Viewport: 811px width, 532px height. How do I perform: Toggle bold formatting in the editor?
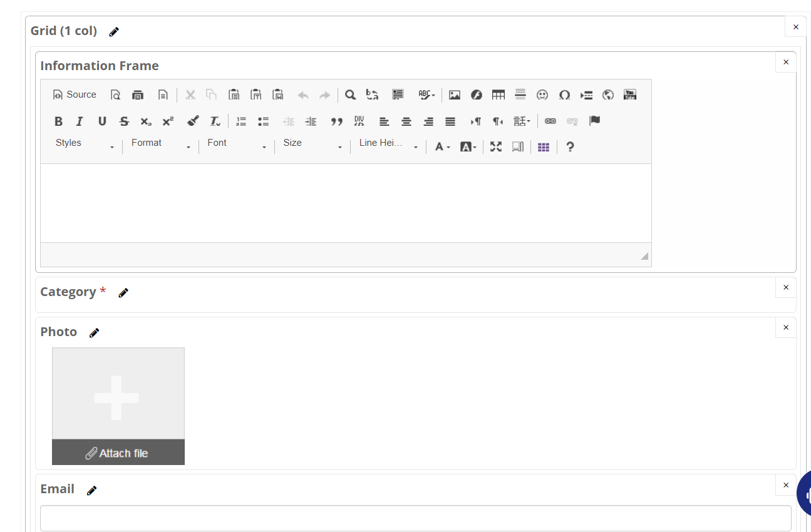tap(58, 121)
